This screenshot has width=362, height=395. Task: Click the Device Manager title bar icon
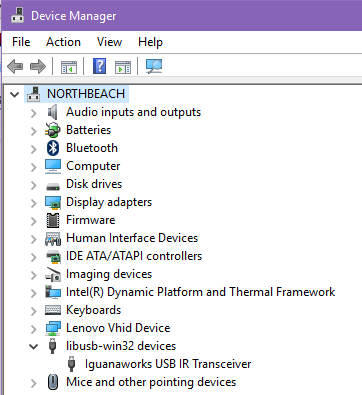click(17, 15)
